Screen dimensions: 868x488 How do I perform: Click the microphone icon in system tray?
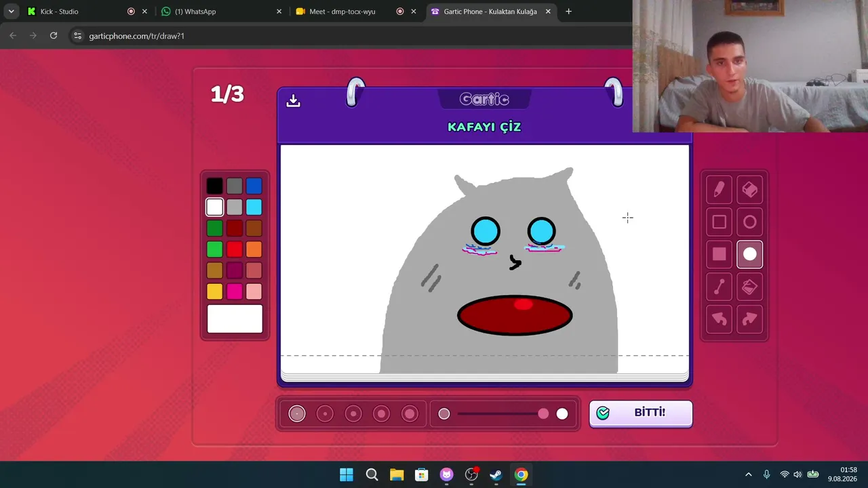[766, 474]
